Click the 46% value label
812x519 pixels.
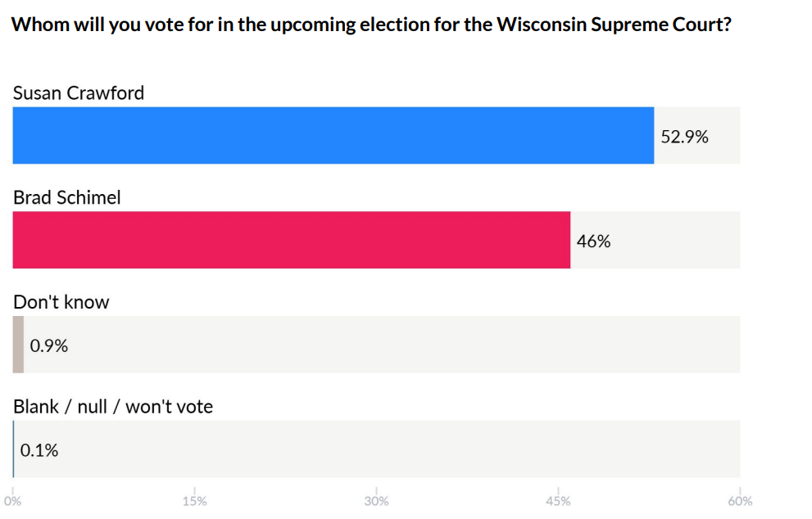[x=593, y=241]
